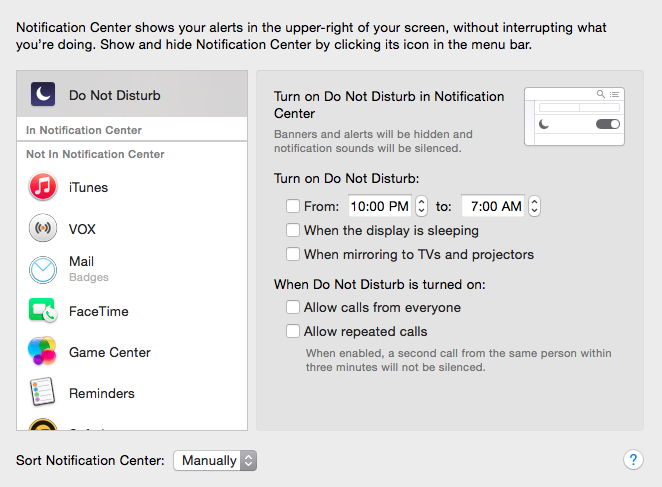The width and height of the screenshot is (662, 487).
Task: Select the FaceTime app icon
Action: (43, 310)
